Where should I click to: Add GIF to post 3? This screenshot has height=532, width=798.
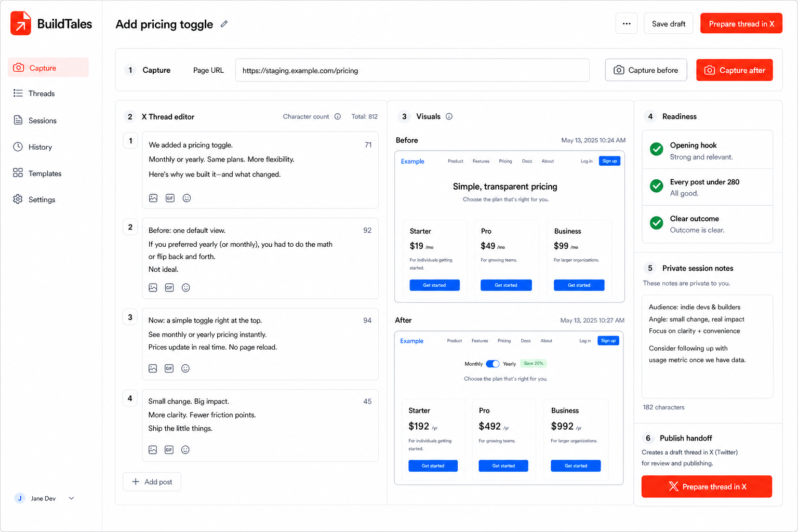pyautogui.click(x=169, y=368)
